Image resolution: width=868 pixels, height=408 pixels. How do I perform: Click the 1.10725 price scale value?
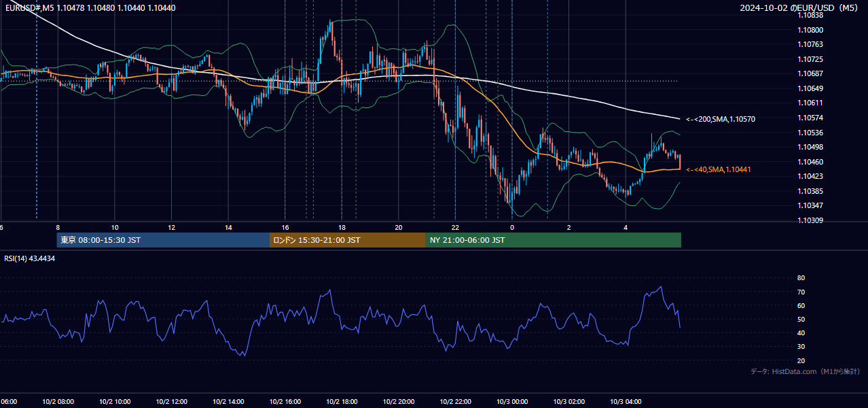tap(810, 59)
